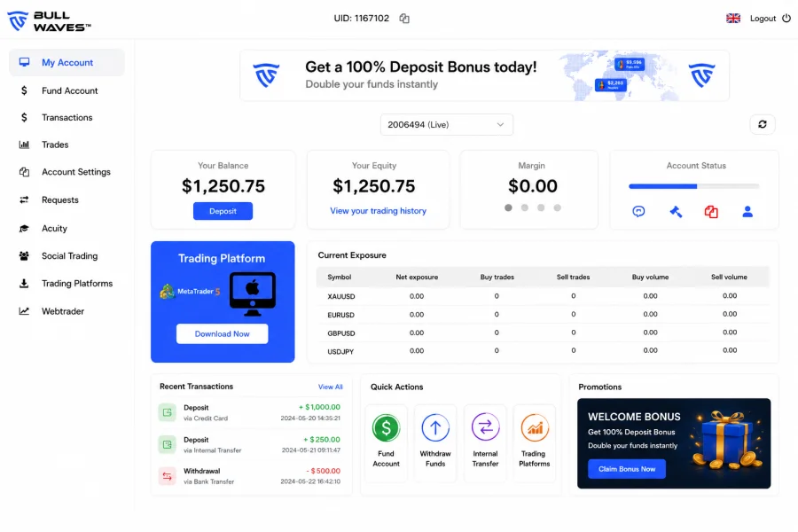798x532 pixels.
Task: Click the dollar icon beside Fund Account
Action: [x=24, y=90]
